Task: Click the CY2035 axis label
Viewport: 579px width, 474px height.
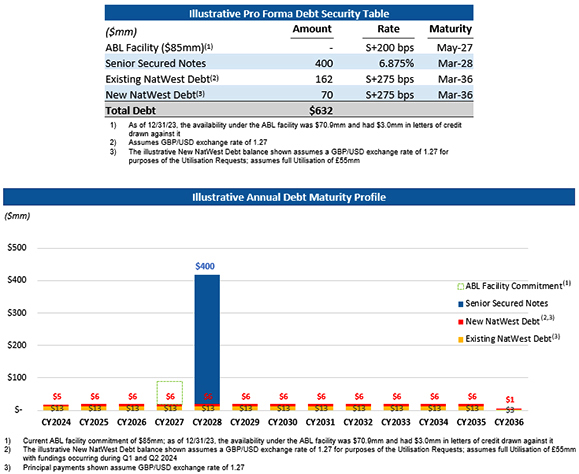Action: coord(471,422)
